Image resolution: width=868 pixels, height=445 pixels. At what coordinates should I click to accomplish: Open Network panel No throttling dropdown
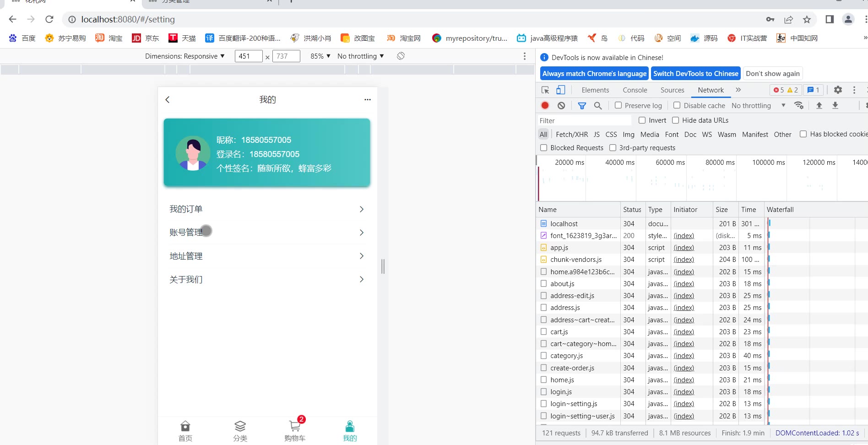coord(758,105)
